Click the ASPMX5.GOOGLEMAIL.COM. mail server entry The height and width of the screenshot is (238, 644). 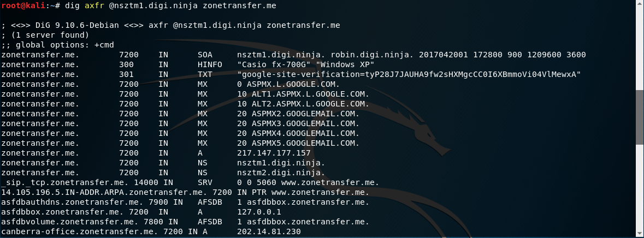[x=303, y=143]
